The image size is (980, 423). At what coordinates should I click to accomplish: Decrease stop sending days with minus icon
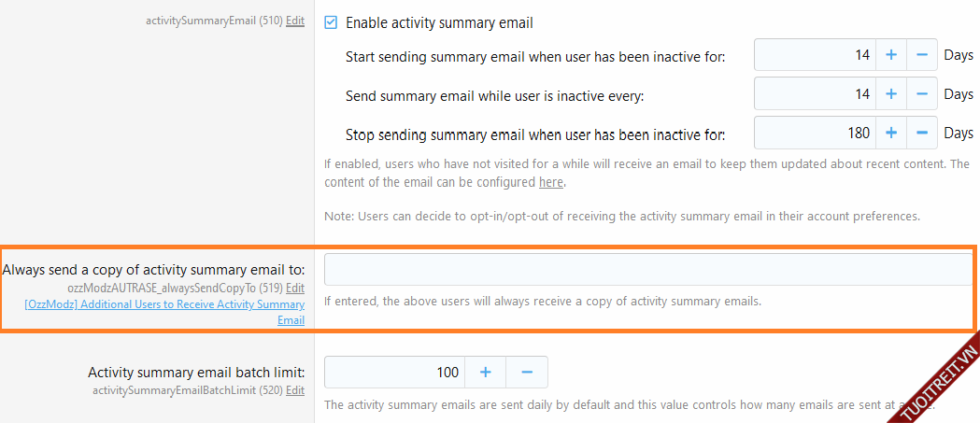(921, 134)
